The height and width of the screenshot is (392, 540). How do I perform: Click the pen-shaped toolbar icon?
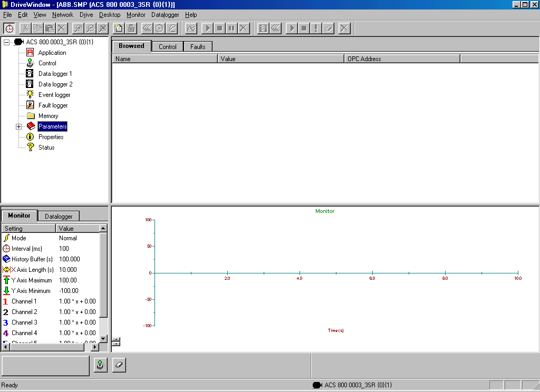coord(171,28)
